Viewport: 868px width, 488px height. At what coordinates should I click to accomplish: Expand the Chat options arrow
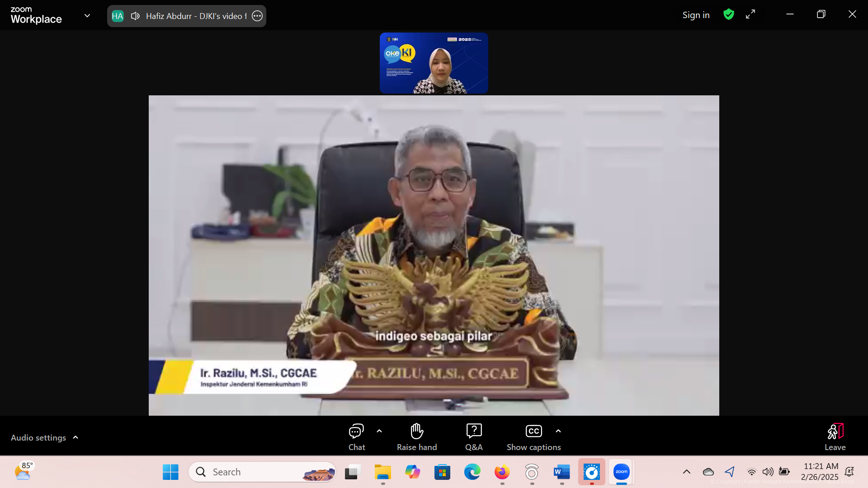coord(379,431)
